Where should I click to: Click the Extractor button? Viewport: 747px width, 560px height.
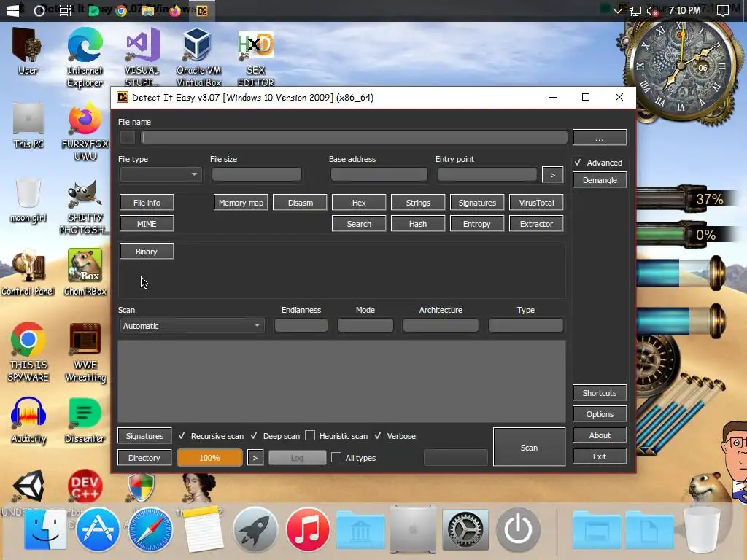click(x=536, y=224)
